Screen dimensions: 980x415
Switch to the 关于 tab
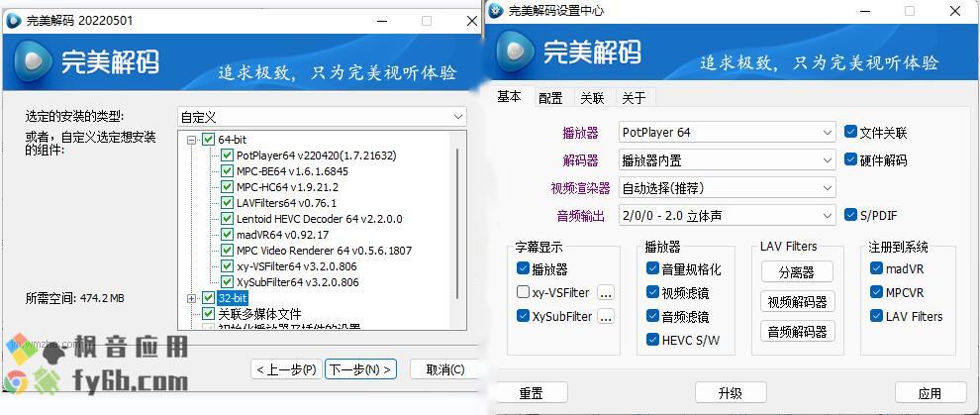pyautogui.click(x=634, y=98)
